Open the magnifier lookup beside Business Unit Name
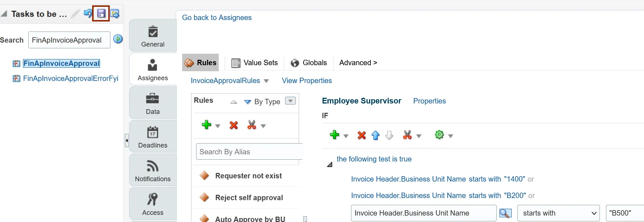 tap(505, 213)
